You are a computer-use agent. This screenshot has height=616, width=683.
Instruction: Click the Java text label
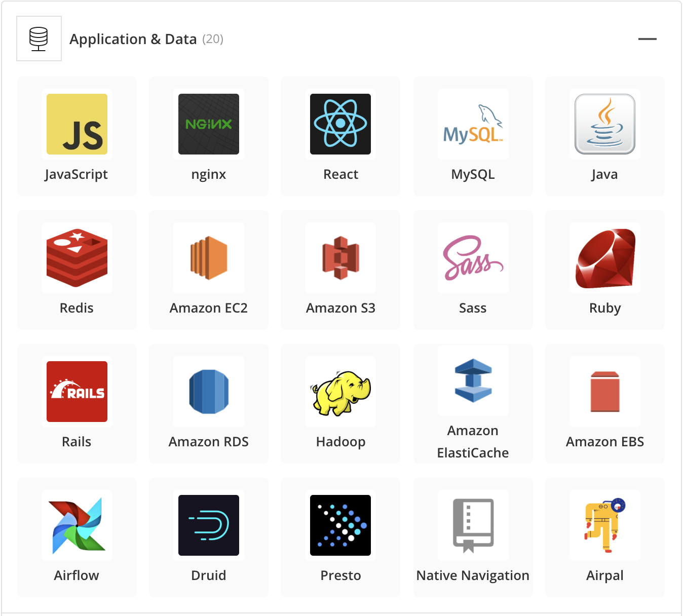click(x=605, y=175)
